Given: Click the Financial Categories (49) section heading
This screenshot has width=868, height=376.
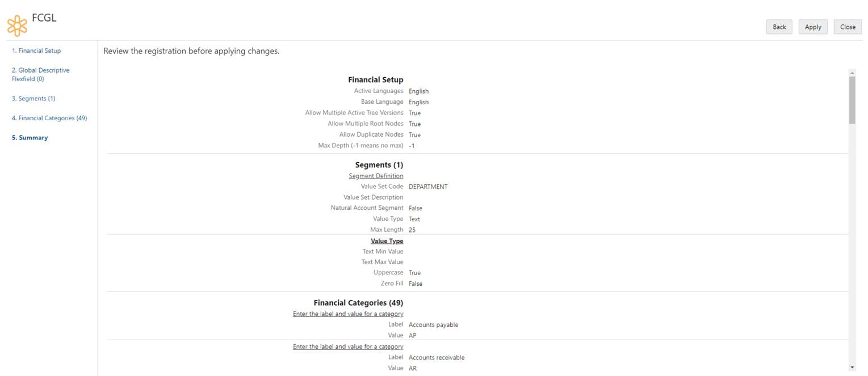Looking at the screenshot, I should click(x=358, y=303).
